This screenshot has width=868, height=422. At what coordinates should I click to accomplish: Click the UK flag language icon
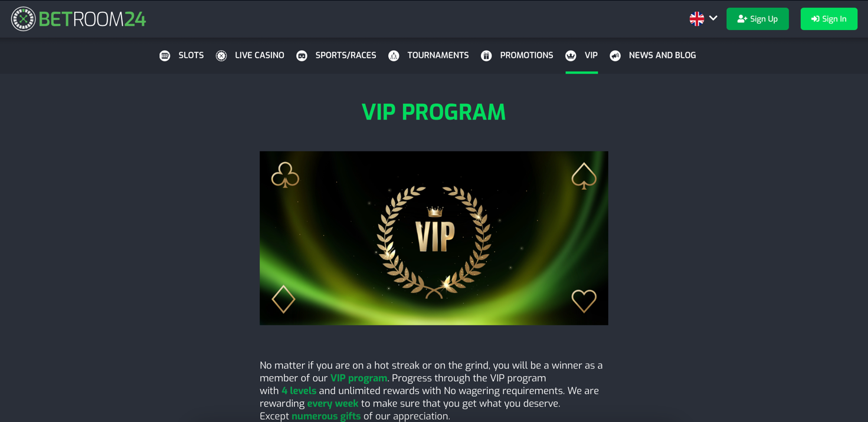pyautogui.click(x=697, y=19)
